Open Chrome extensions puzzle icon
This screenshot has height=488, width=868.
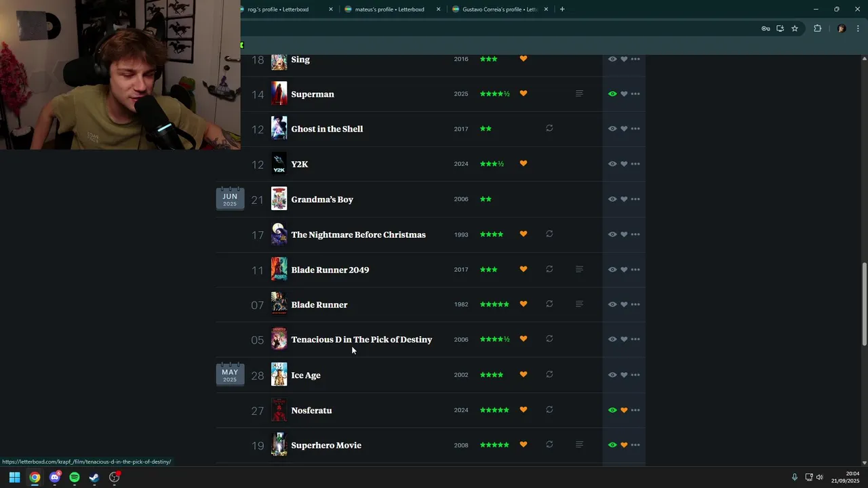[x=817, y=28]
